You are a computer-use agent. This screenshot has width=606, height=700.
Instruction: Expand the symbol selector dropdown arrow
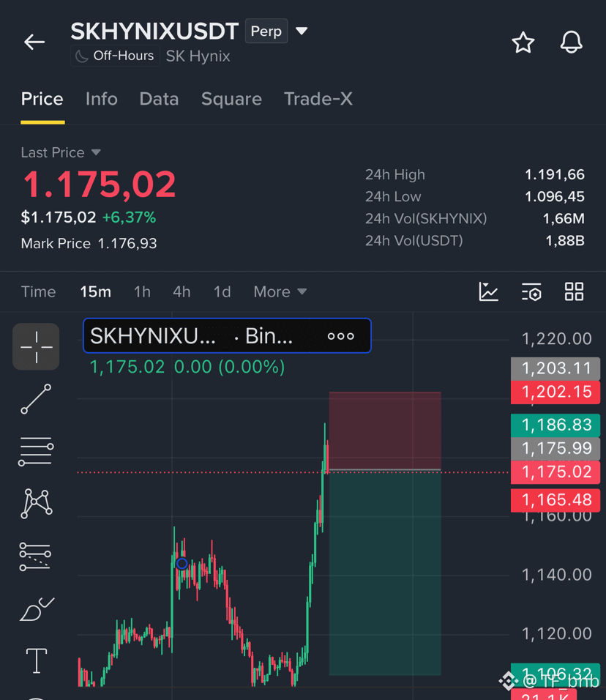302,31
